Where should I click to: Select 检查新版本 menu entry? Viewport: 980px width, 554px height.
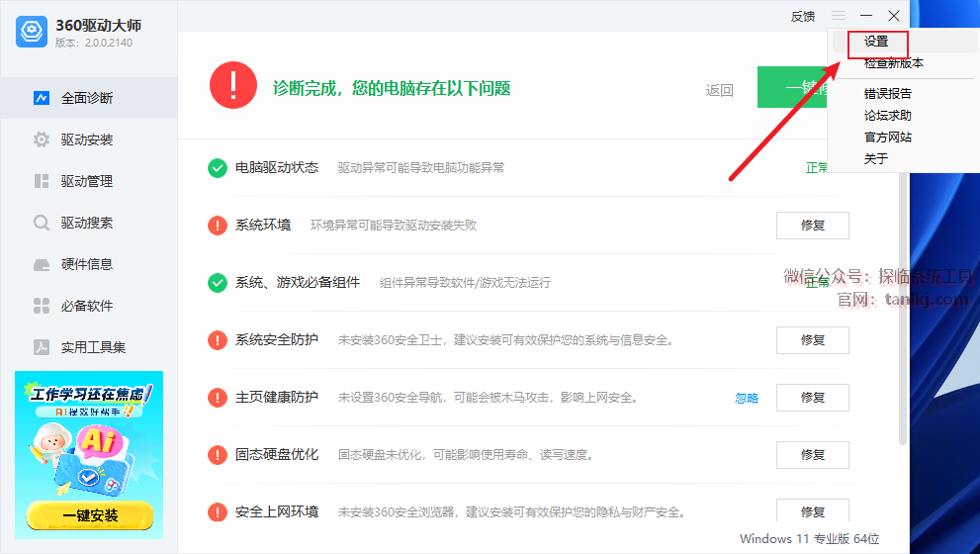[894, 63]
